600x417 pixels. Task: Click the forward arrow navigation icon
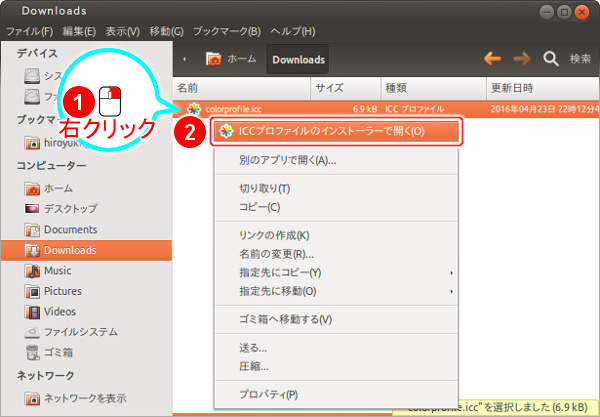pos(522,59)
